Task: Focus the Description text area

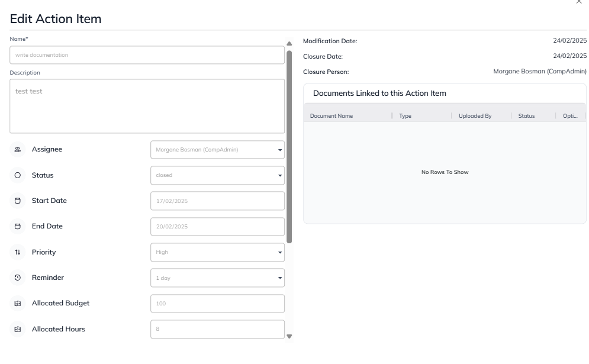Action: click(147, 106)
